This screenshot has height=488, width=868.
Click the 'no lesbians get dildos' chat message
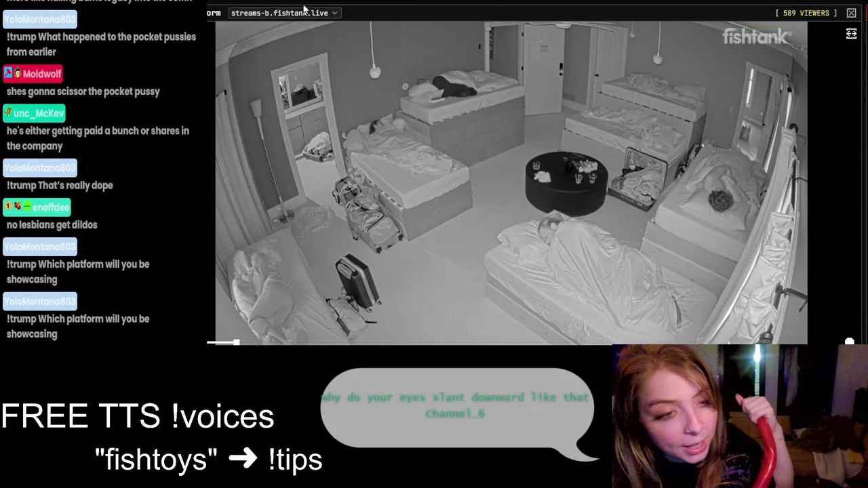[52, 225]
